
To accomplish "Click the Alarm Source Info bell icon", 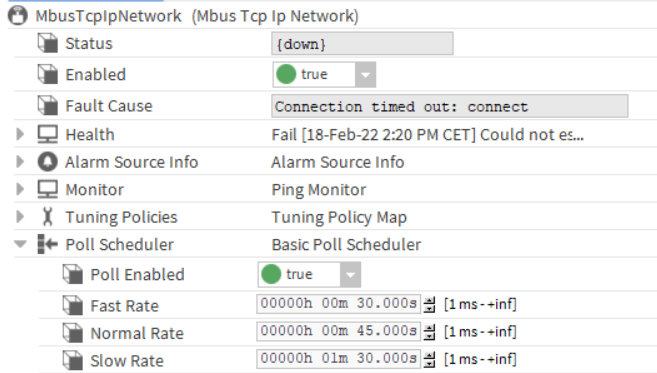I will pos(47,162).
